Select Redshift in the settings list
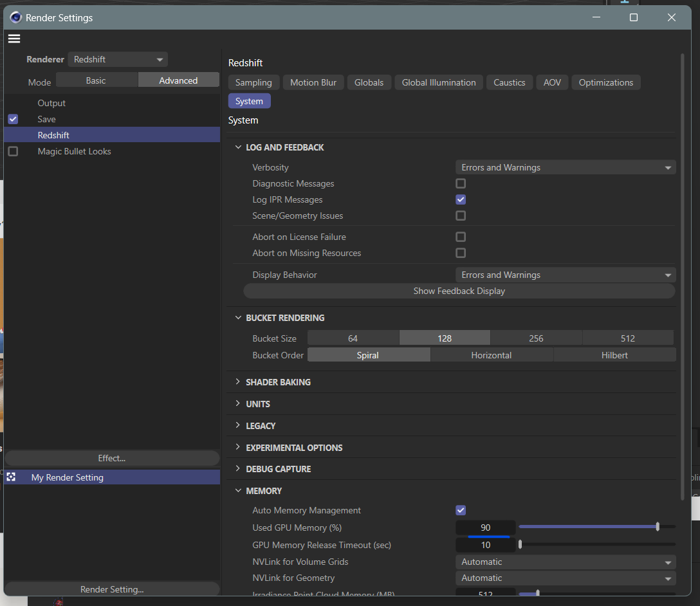The height and width of the screenshot is (606, 700). (x=111, y=135)
